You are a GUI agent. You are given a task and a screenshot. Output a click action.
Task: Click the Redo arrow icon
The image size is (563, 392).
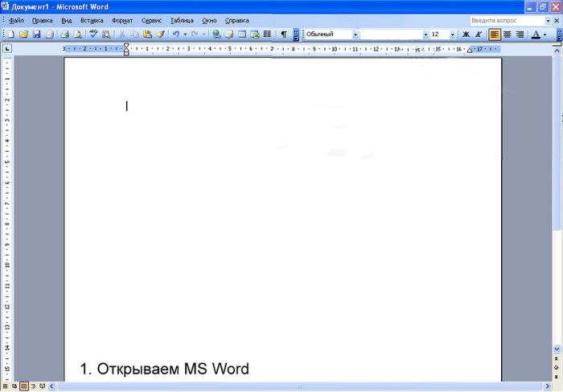click(x=195, y=35)
